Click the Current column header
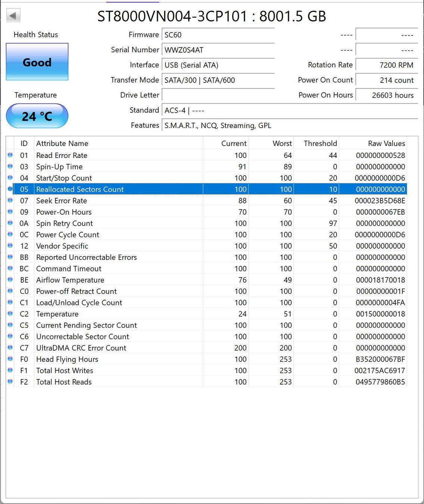The width and height of the screenshot is (424, 504). (226, 143)
